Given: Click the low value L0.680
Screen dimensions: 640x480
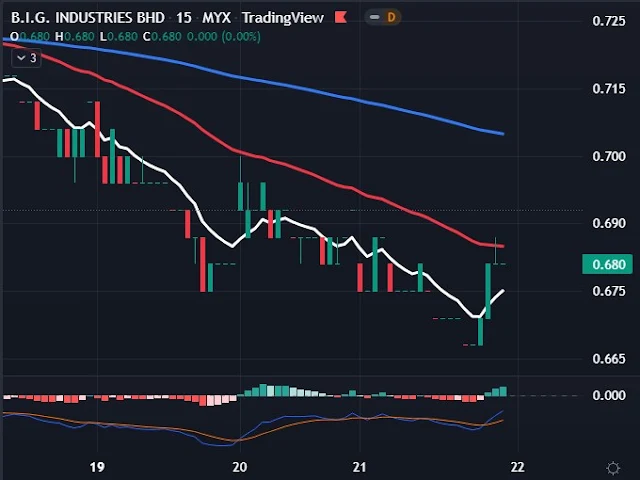Looking at the screenshot, I should [x=119, y=37].
